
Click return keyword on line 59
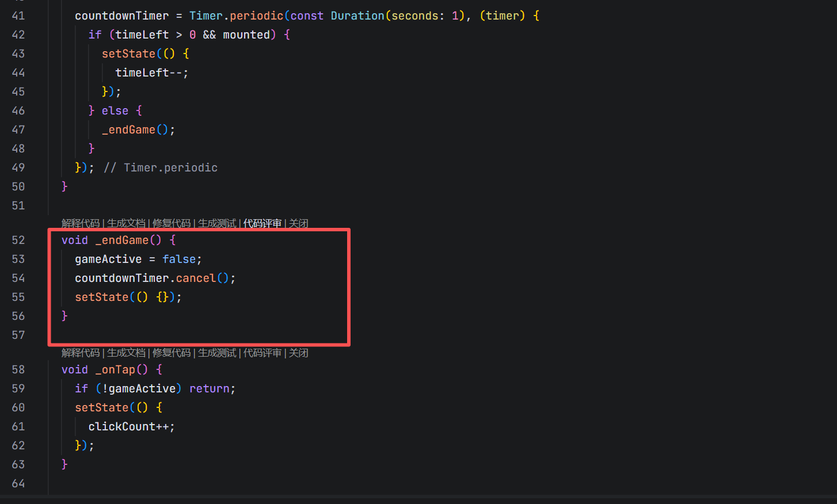(210, 388)
